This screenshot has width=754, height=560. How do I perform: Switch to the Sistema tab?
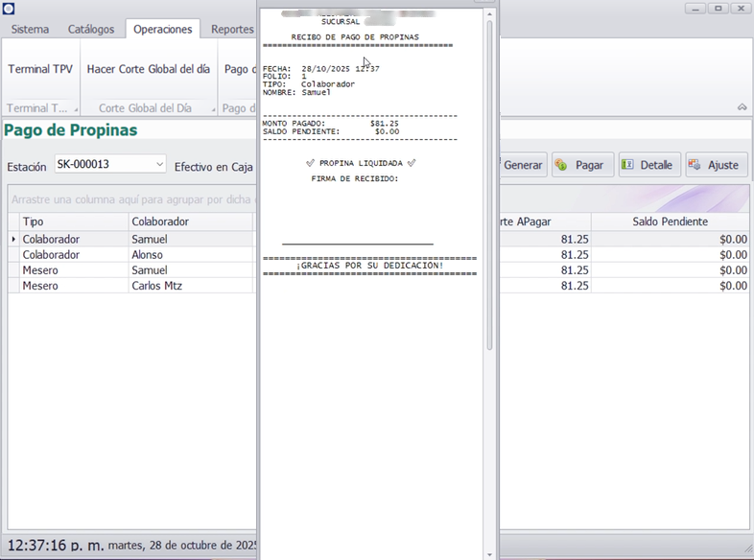pos(30,30)
